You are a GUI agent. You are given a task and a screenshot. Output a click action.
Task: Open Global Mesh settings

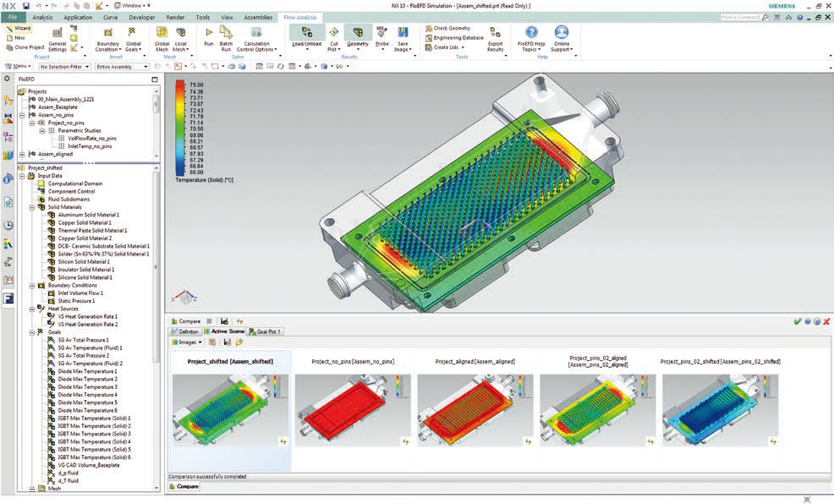(162, 40)
